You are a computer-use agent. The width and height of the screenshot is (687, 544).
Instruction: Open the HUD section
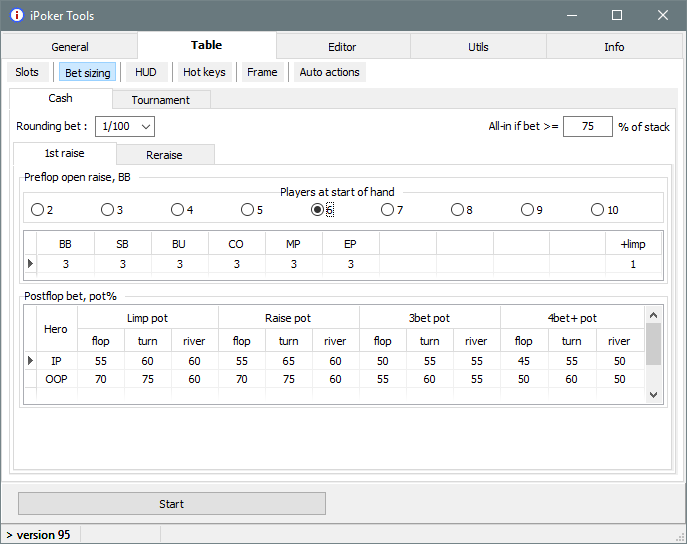(x=146, y=72)
